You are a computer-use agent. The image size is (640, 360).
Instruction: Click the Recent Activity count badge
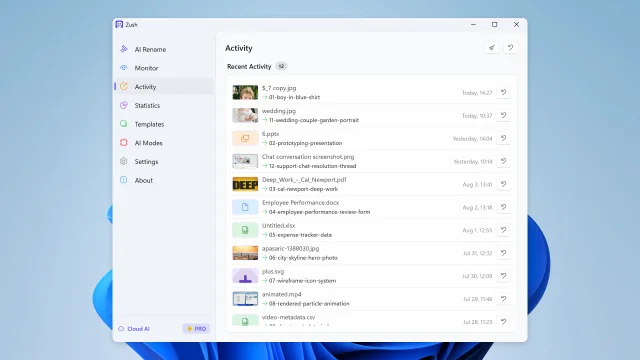click(281, 66)
